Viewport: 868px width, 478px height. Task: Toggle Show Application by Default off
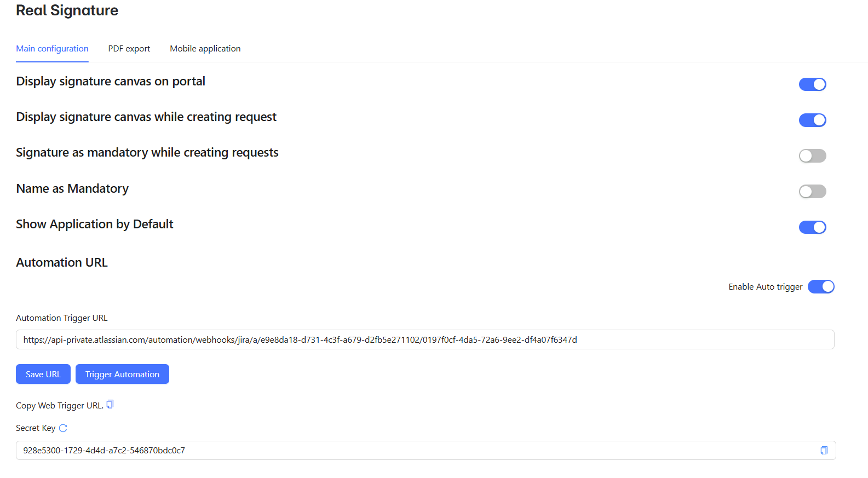(x=813, y=227)
